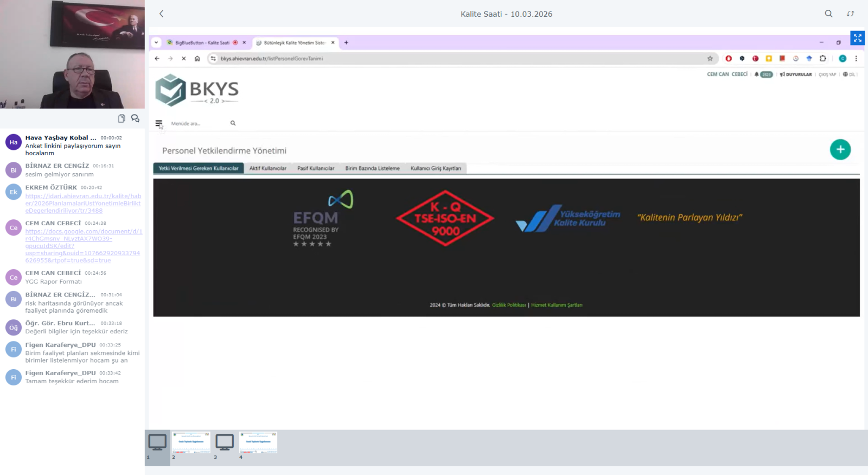Click the swap layout arrows icon
This screenshot has width=868, height=475.
pos(850,14)
